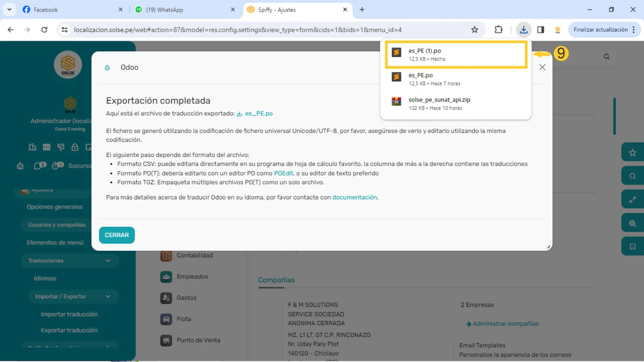Open the chat messages icon with badge 5
Screen dimensions: 644x362
38,166
